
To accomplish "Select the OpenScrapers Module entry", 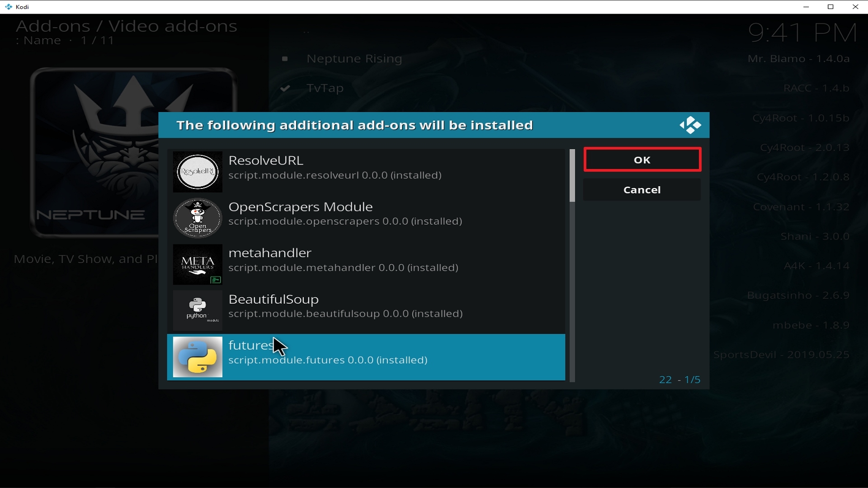I will coord(366,218).
